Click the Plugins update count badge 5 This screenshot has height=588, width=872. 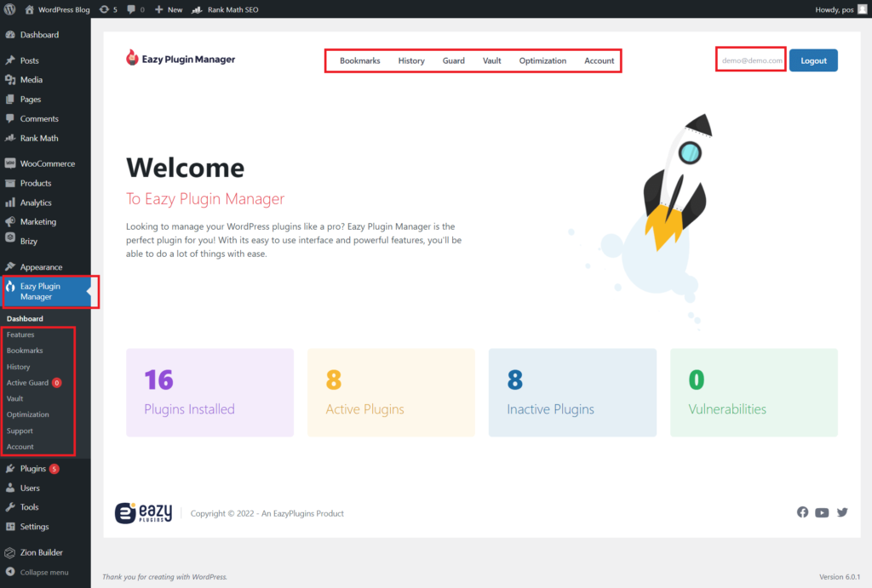point(54,469)
